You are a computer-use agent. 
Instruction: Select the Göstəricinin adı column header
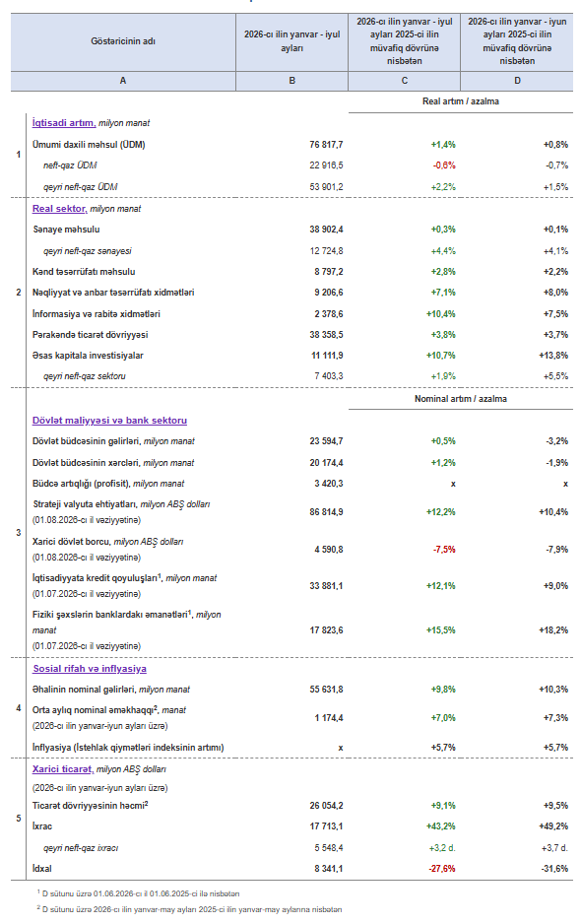pos(123,41)
